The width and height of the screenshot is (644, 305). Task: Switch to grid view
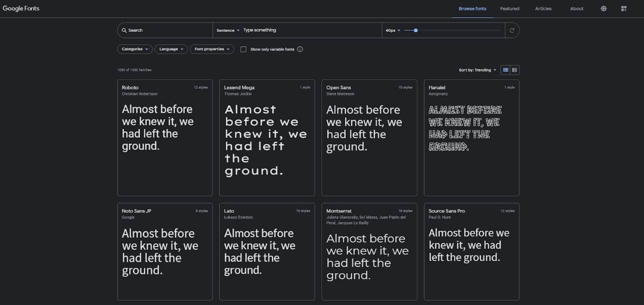[x=505, y=70]
